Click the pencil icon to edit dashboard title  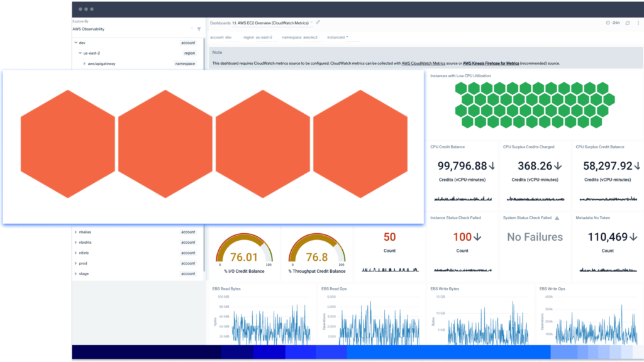pyautogui.click(x=318, y=23)
